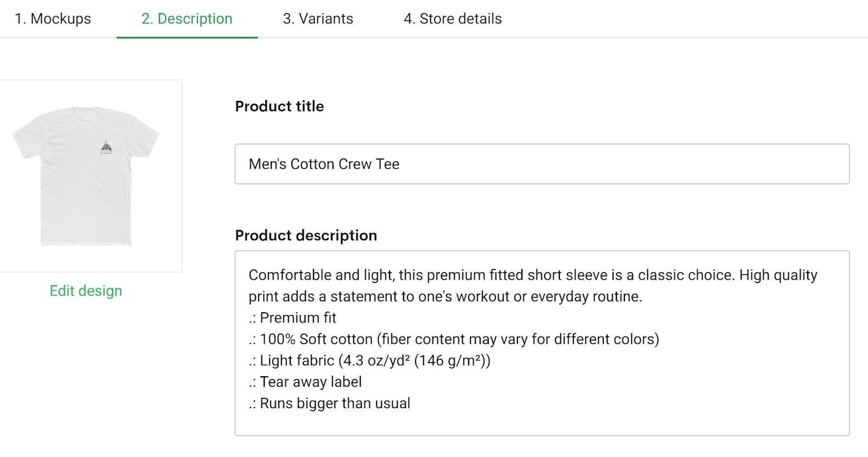Open the Mockups tab
The width and height of the screenshot is (868, 457).
click(x=53, y=18)
